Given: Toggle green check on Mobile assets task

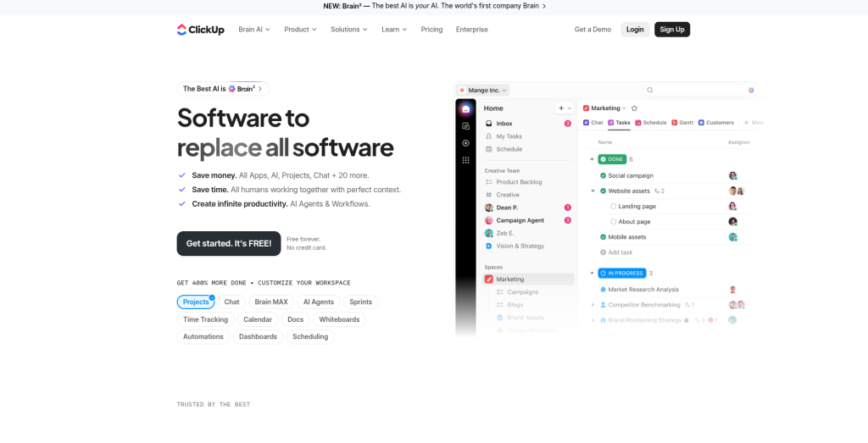Looking at the screenshot, I should pyautogui.click(x=604, y=236).
